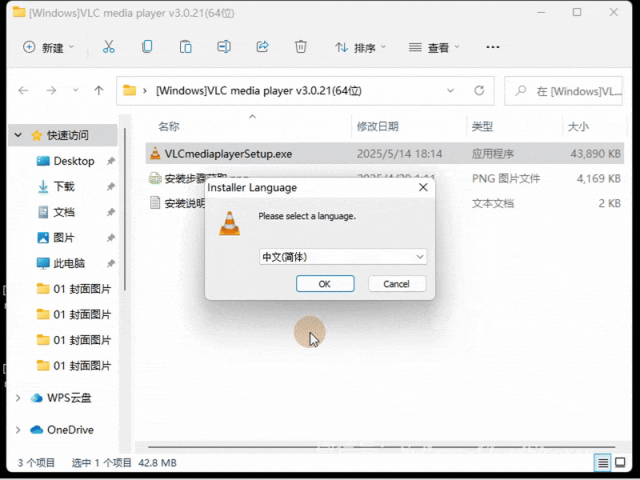Click the Share icon in toolbar
640x480 pixels.
(x=262, y=47)
